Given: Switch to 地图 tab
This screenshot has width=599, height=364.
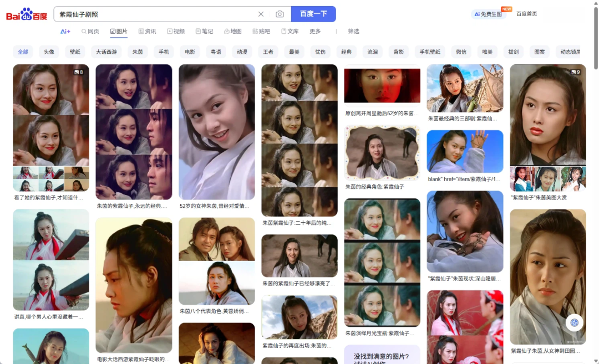Looking at the screenshot, I should click(232, 31).
